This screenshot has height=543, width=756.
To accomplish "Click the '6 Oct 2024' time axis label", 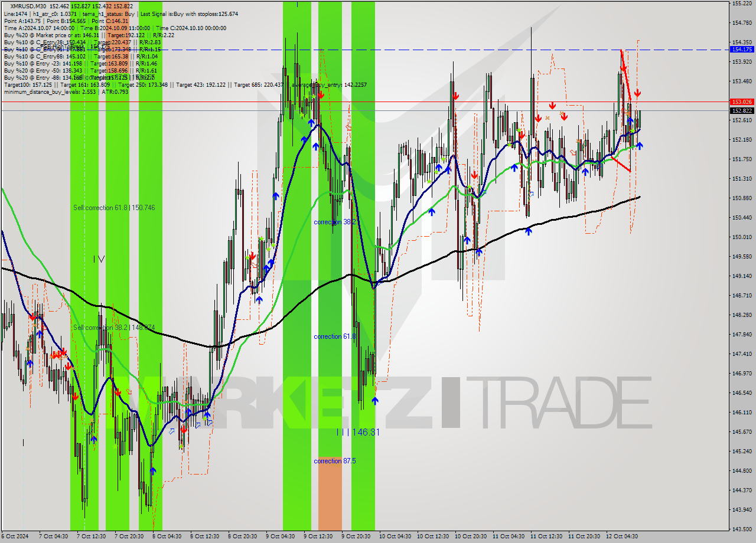I will [15, 537].
